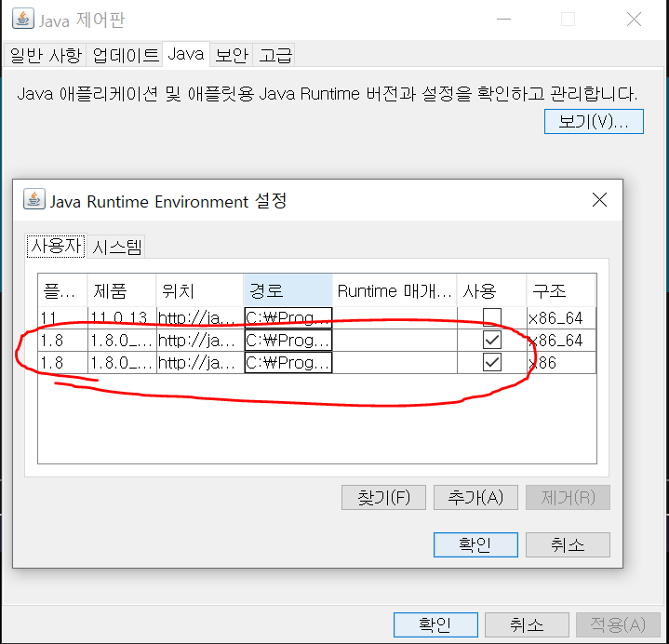This screenshot has height=644, width=669.
Task: Click the Java icon in Java 제어판 title bar
Action: [x=23, y=20]
